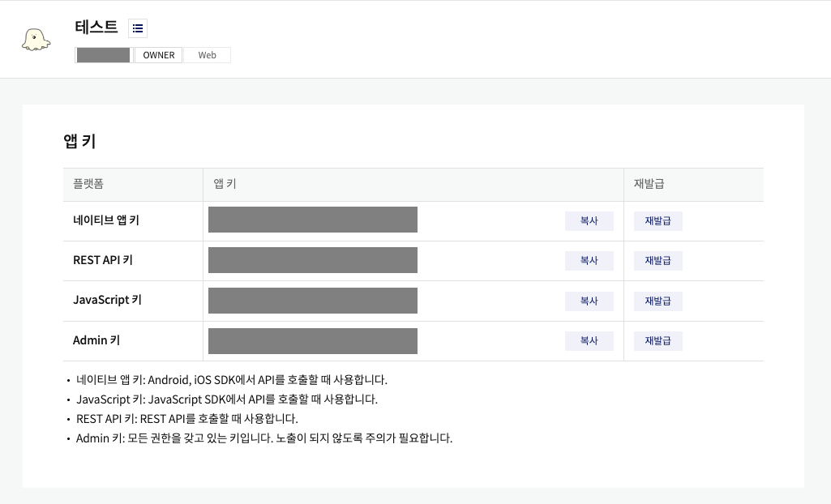
Task: Click the masked REST API 키 value
Action: (x=313, y=260)
